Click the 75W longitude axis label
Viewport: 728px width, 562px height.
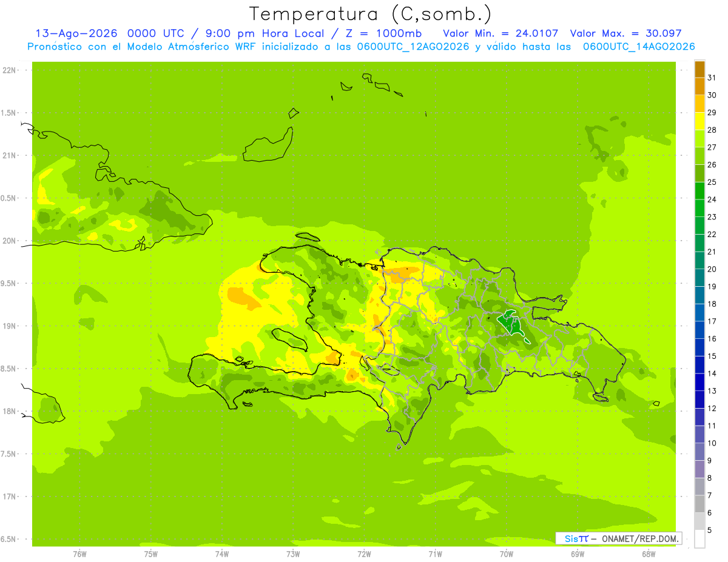151,554
